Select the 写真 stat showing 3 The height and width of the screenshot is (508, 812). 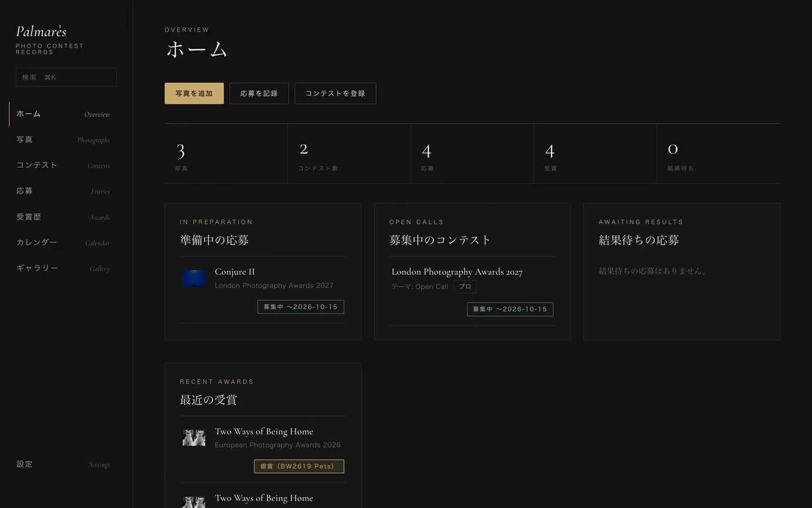(226, 154)
